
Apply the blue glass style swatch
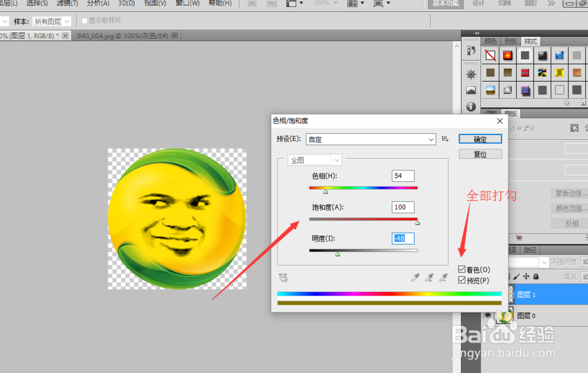(560, 55)
